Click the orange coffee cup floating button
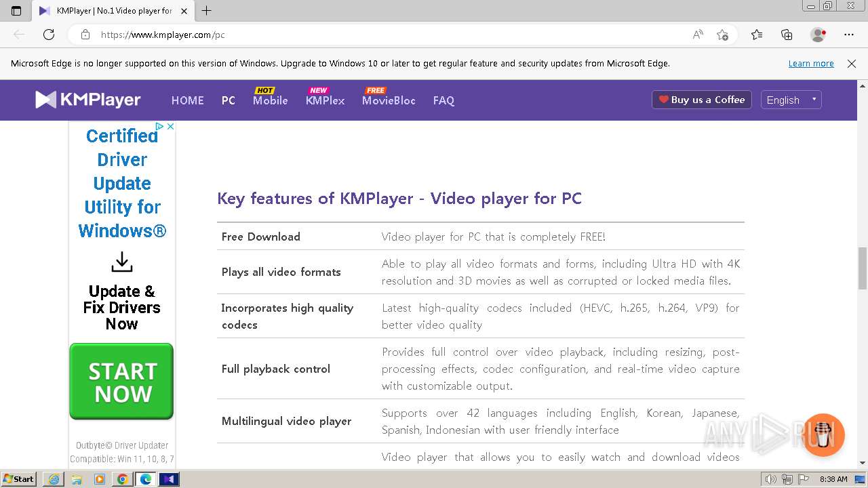Image resolution: width=868 pixels, height=488 pixels. (x=823, y=435)
